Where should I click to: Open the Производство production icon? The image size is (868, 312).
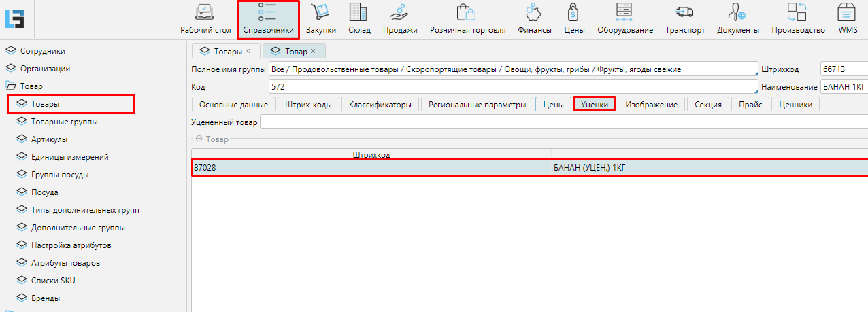pyautogui.click(x=797, y=12)
